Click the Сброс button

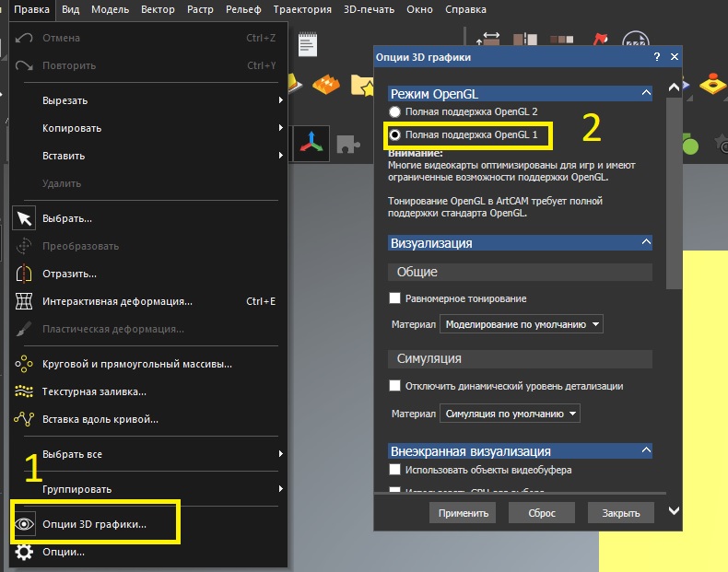[541, 513]
